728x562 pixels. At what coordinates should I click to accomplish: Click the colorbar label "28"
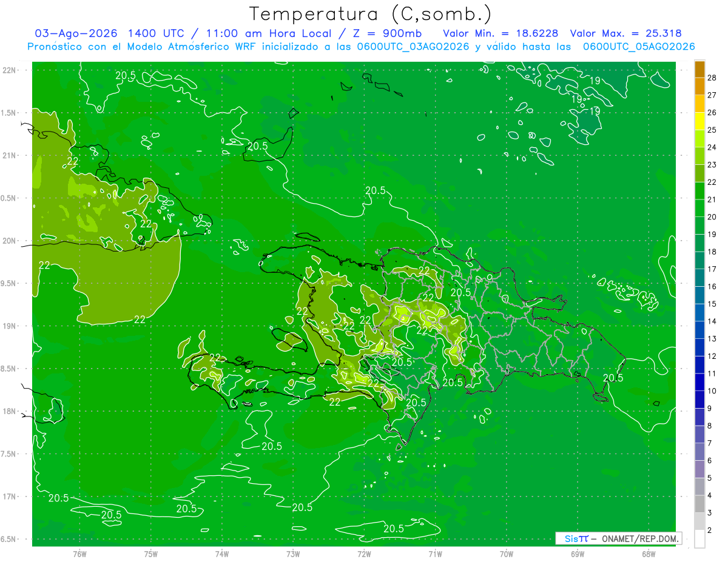point(712,78)
